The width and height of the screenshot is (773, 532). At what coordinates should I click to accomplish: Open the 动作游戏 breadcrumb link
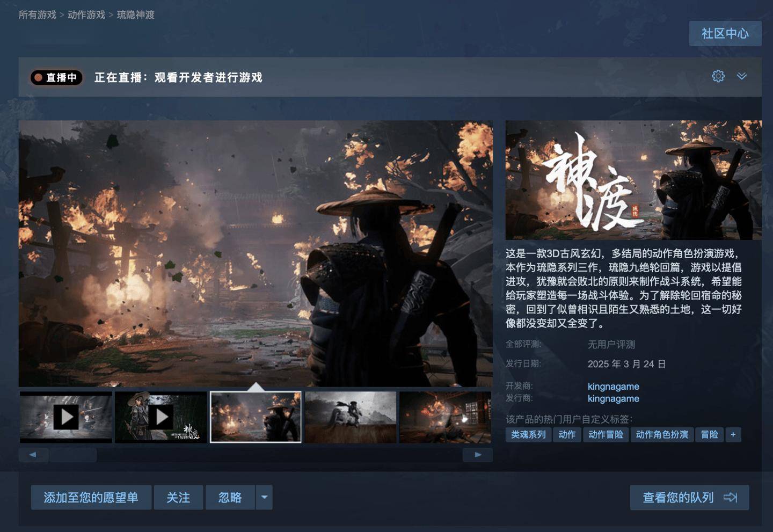(x=86, y=15)
